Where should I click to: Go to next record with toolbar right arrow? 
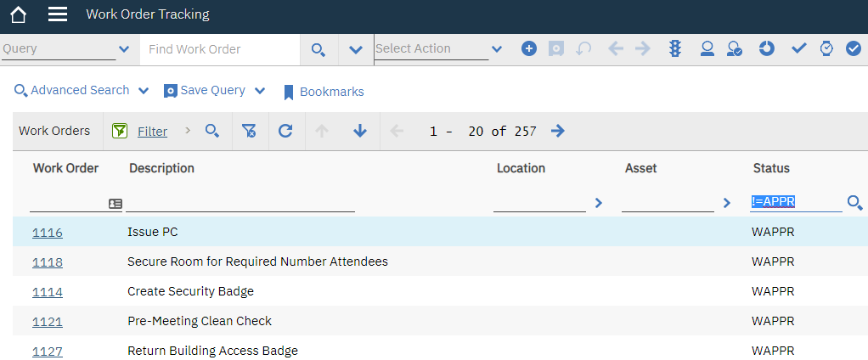(643, 48)
